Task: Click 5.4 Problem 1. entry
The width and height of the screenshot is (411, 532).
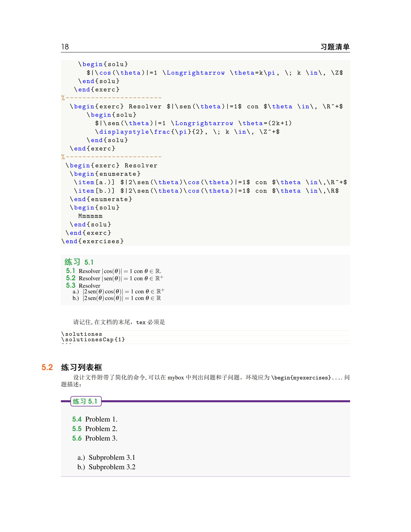Action: click(95, 419)
